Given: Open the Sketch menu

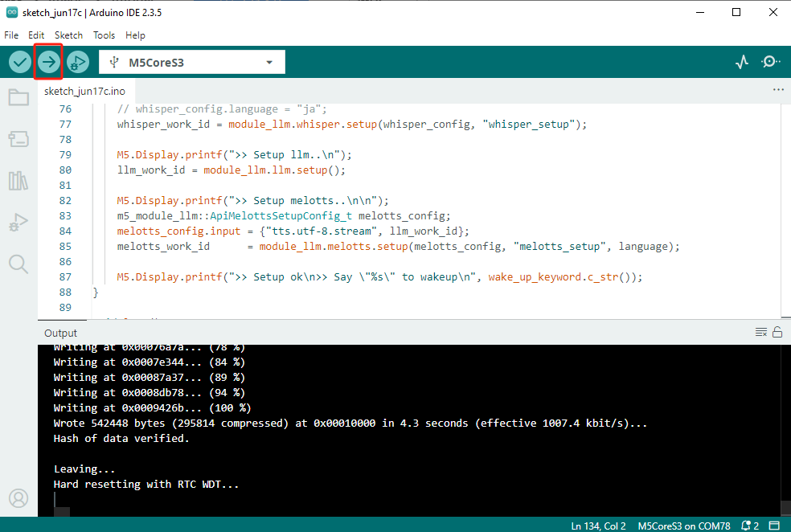Looking at the screenshot, I should 68,35.
